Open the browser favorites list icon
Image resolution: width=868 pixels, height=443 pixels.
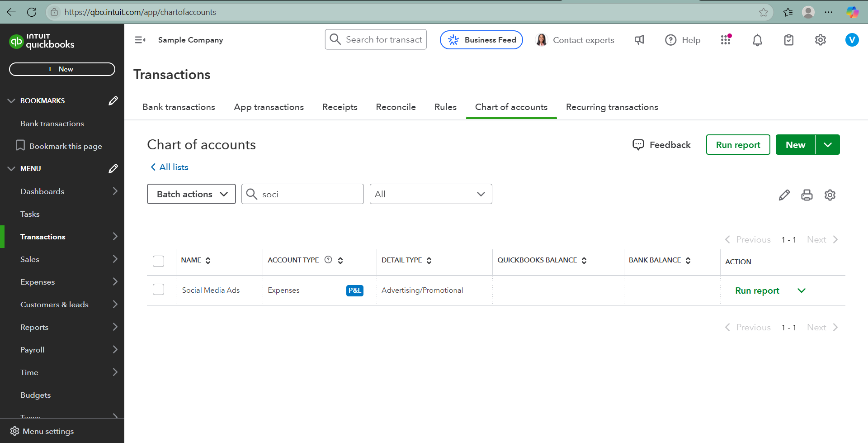coord(788,12)
